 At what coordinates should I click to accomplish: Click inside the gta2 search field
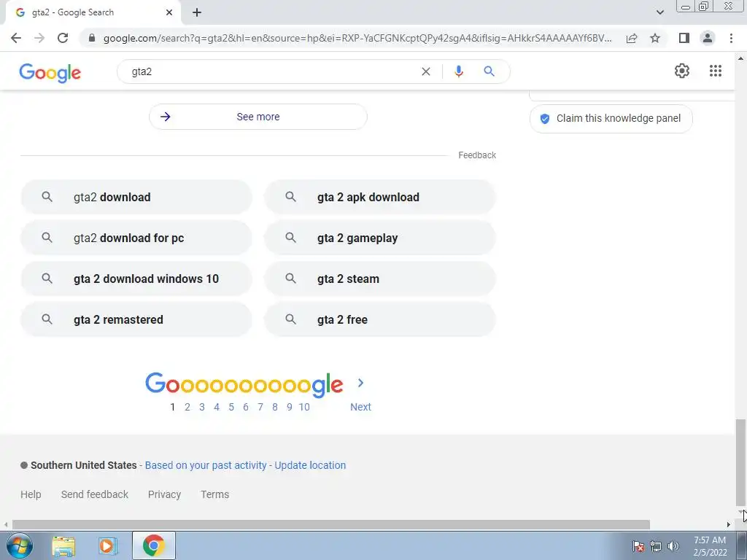pos(271,71)
